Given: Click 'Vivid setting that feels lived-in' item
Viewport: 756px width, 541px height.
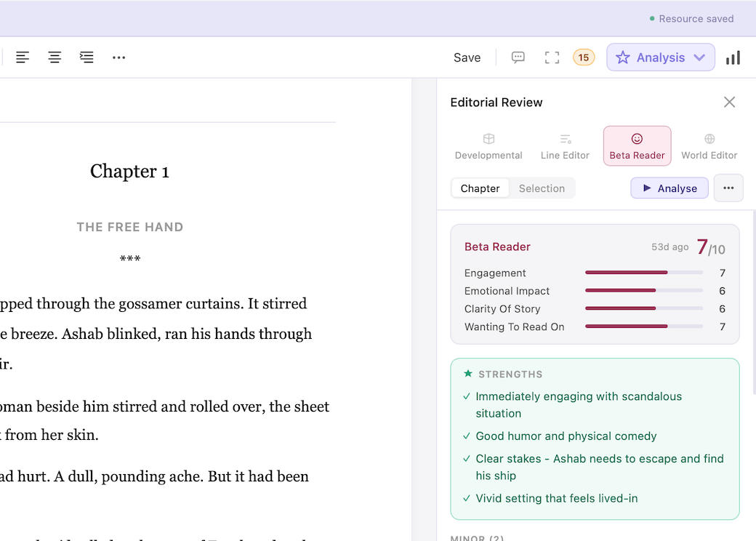Looking at the screenshot, I should [556, 498].
